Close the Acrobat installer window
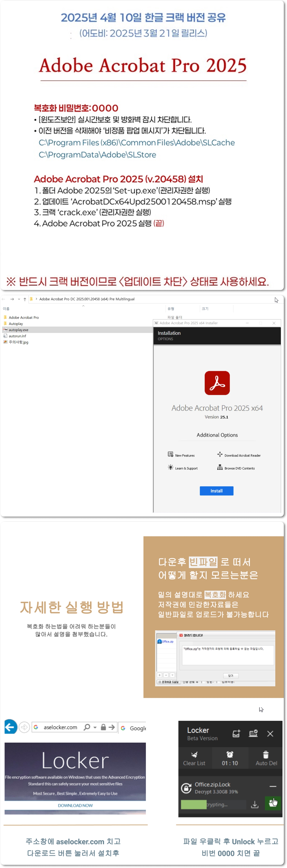Image resolution: width=287 pixels, height=868 pixels. tap(274, 323)
